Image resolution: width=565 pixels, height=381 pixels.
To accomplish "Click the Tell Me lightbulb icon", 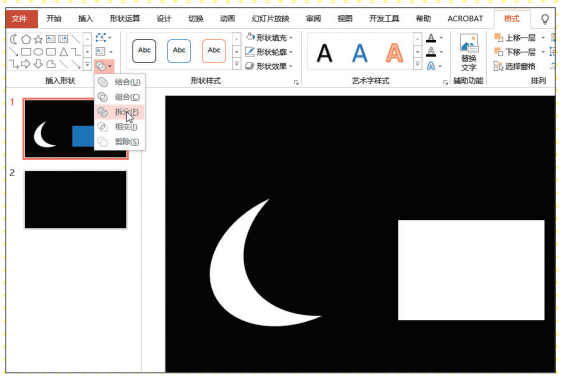I will [x=545, y=19].
